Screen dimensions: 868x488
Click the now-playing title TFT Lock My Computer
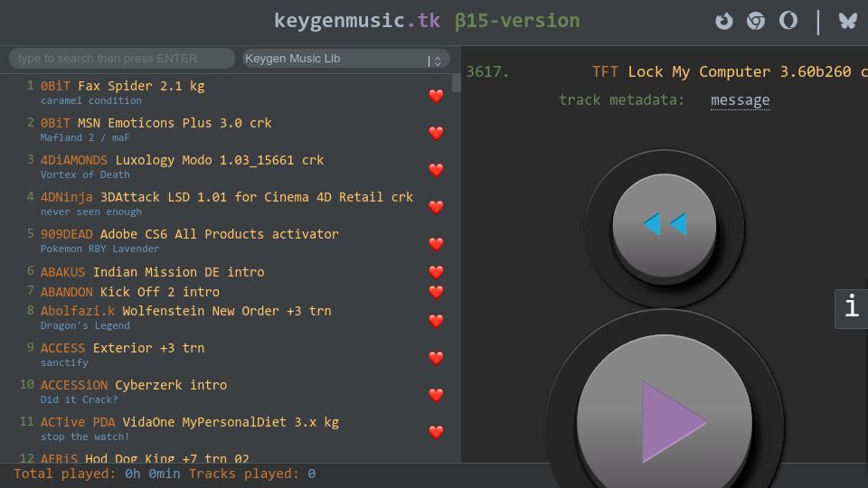coord(730,72)
